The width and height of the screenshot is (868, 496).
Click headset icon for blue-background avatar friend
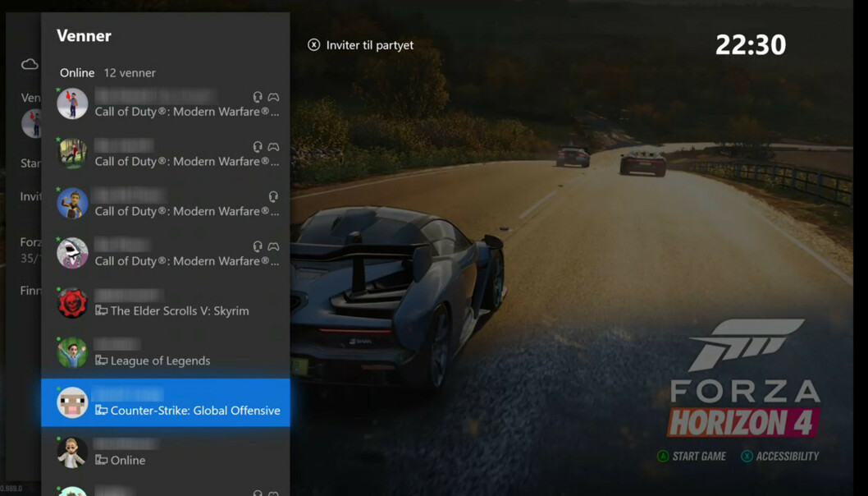click(x=273, y=197)
